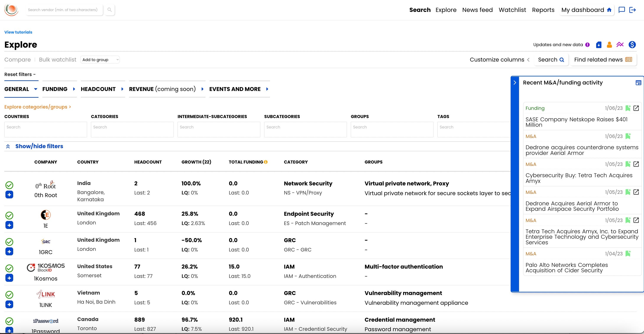Click the Compare link
644x334 pixels.
[x=18, y=60]
